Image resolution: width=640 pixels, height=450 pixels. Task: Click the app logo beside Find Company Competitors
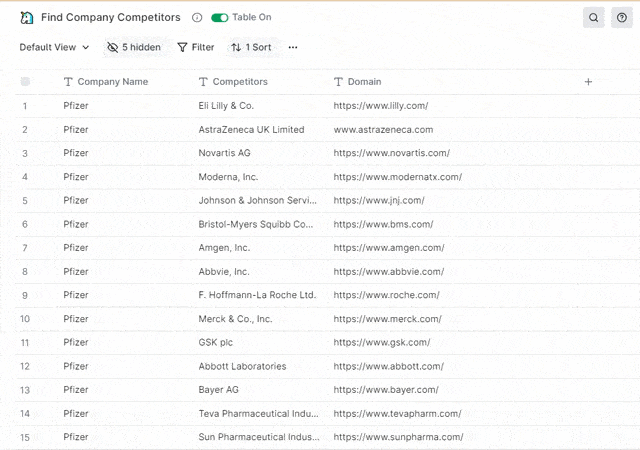[27, 18]
